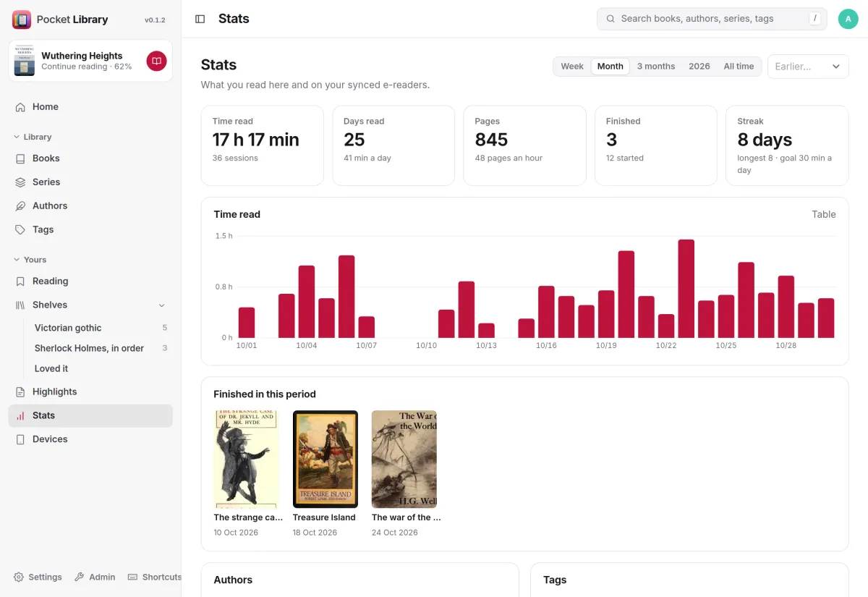Image resolution: width=868 pixels, height=597 pixels.
Task: Select the 2026 range
Action: [699, 67]
